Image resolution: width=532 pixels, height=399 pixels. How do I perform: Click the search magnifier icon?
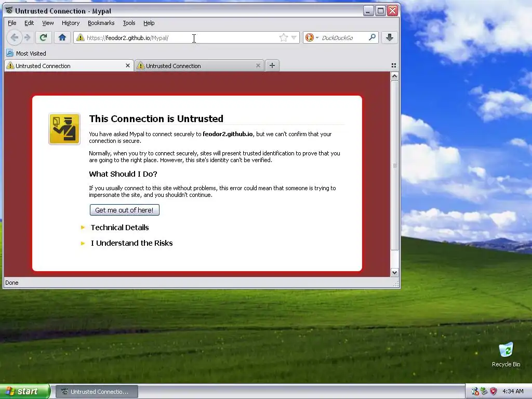pyautogui.click(x=372, y=37)
